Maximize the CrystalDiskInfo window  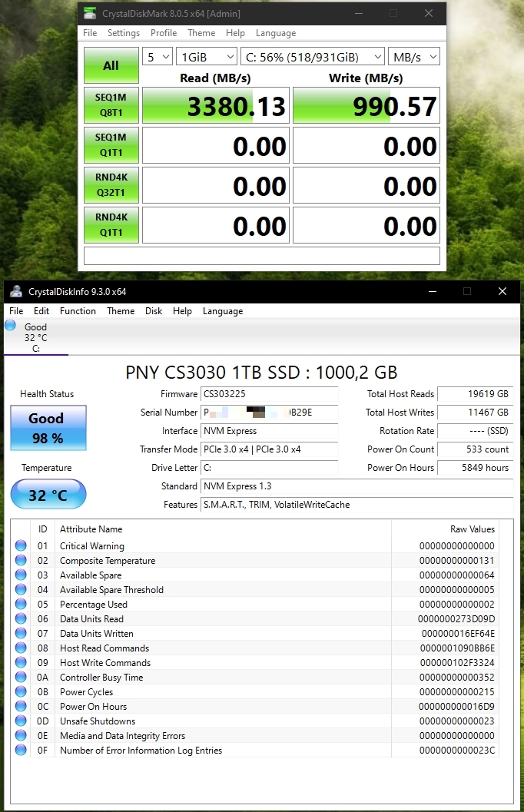pyautogui.click(x=467, y=292)
